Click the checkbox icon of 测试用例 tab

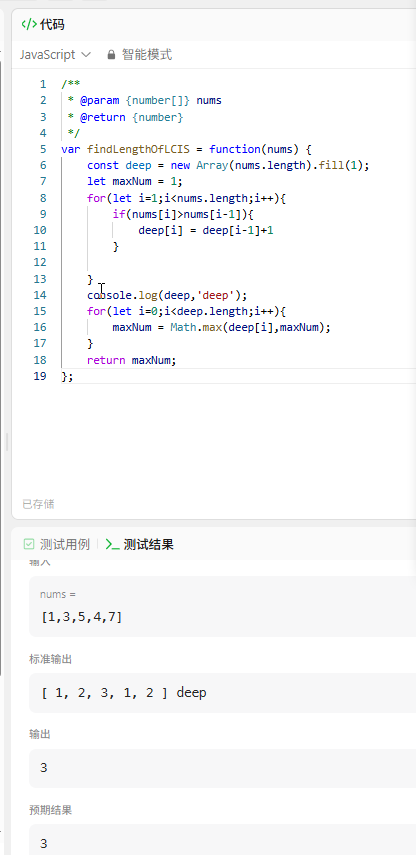click(x=29, y=544)
